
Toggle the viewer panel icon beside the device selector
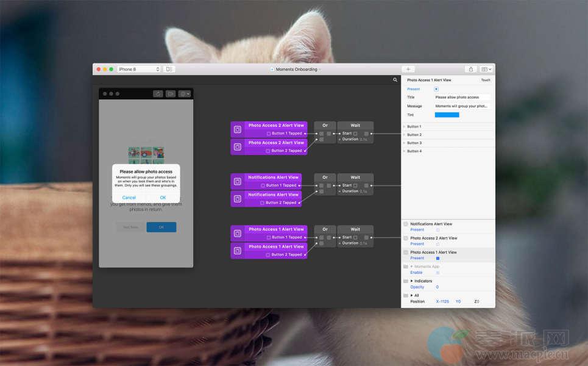(169, 70)
